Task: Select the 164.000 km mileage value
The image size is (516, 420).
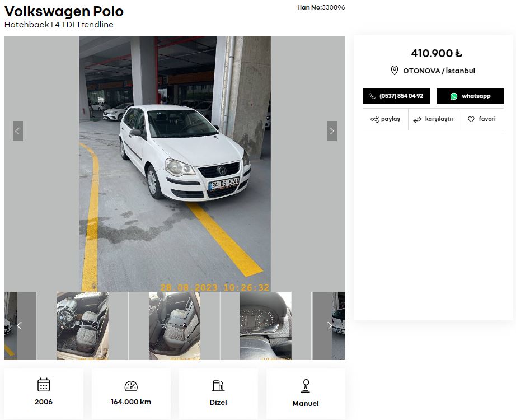Action: coord(131,402)
